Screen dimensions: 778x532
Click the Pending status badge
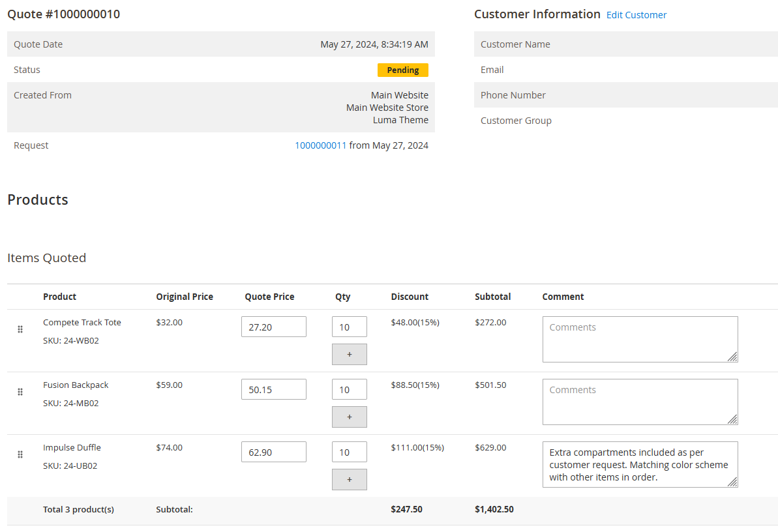402,70
